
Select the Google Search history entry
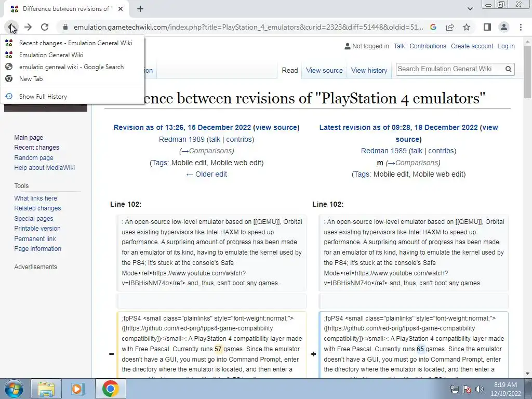pos(72,67)
